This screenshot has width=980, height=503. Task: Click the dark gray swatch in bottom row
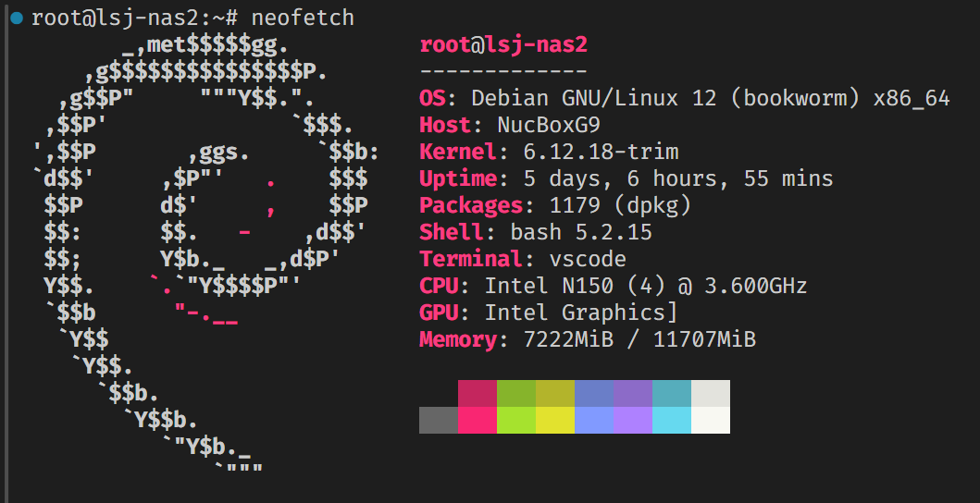[439, 420]
